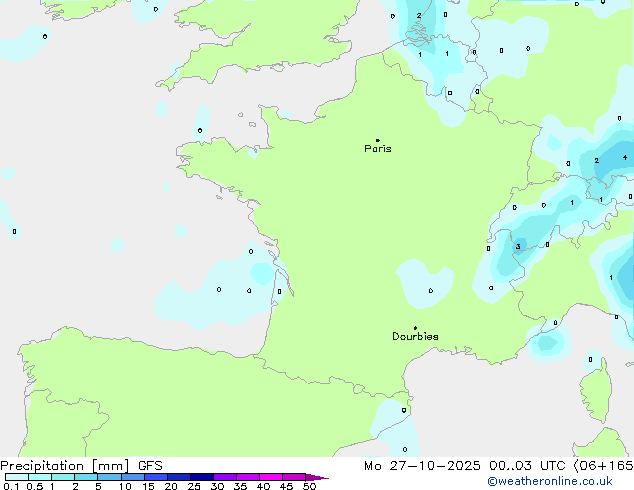Screen dimensions: 634x490
Task: Click the '3' precipitation value on the map
Action: (518, 247)
